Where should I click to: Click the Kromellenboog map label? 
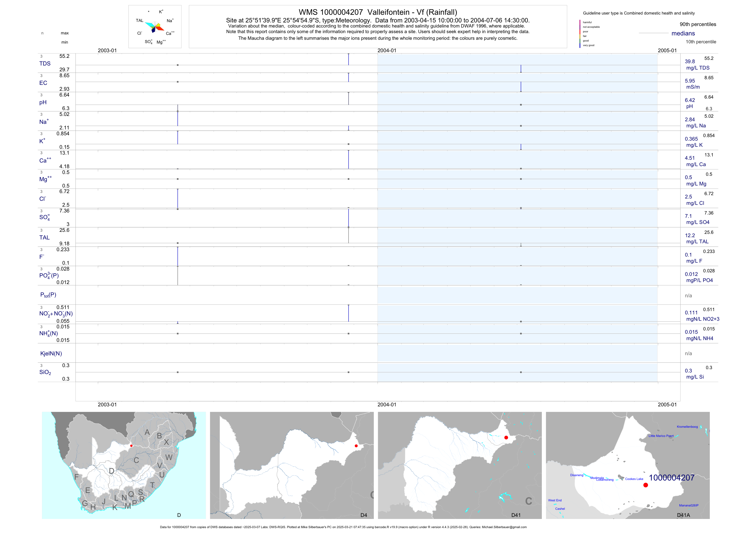pyautogui.click(x=687, y=427)
